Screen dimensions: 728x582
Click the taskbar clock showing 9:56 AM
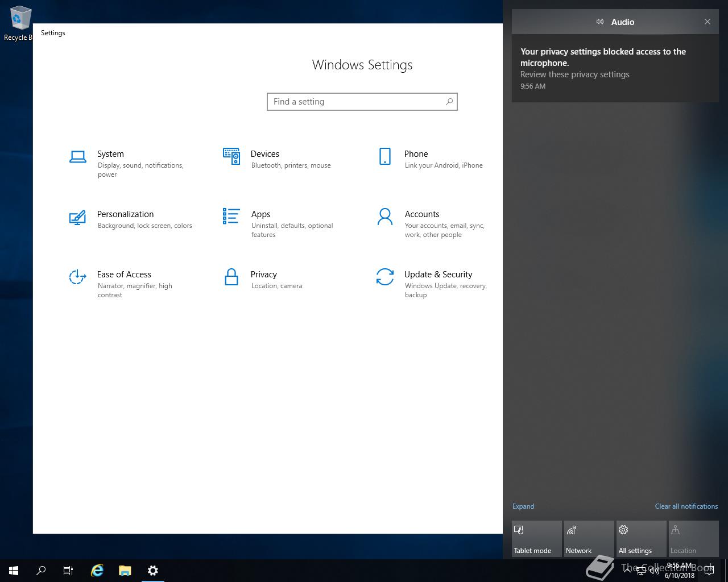[x=680, y=571]
